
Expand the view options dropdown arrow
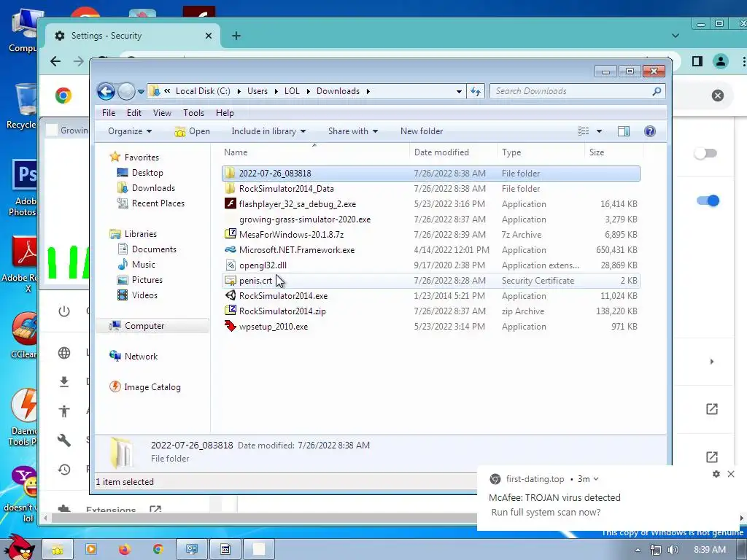[600, 131]
